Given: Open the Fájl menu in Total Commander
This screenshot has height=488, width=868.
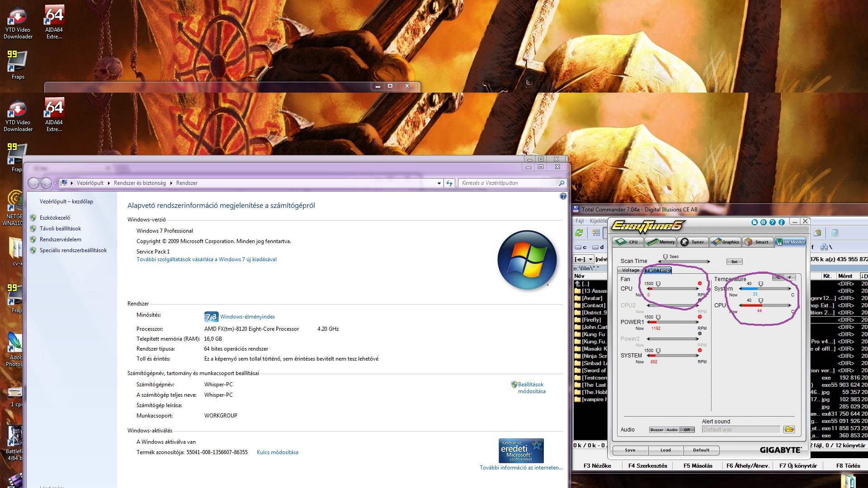Looking at the screenshot, I should pos(579,221).
